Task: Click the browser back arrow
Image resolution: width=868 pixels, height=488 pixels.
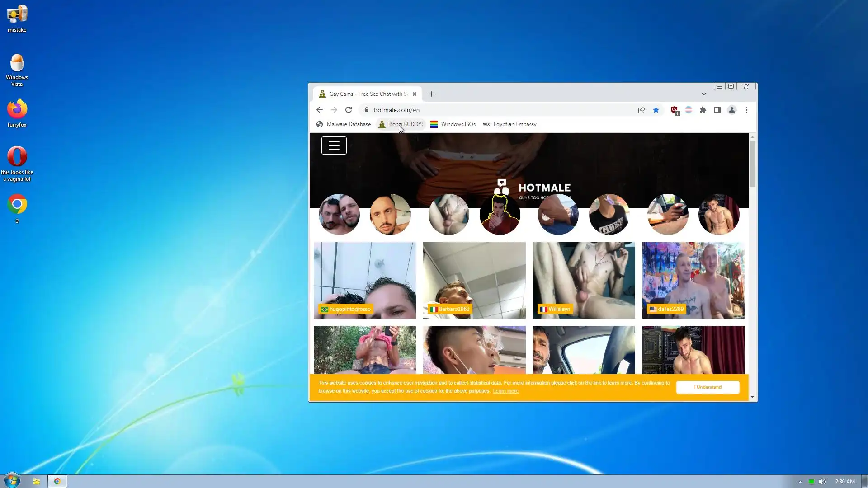Action: pos(320,110)
